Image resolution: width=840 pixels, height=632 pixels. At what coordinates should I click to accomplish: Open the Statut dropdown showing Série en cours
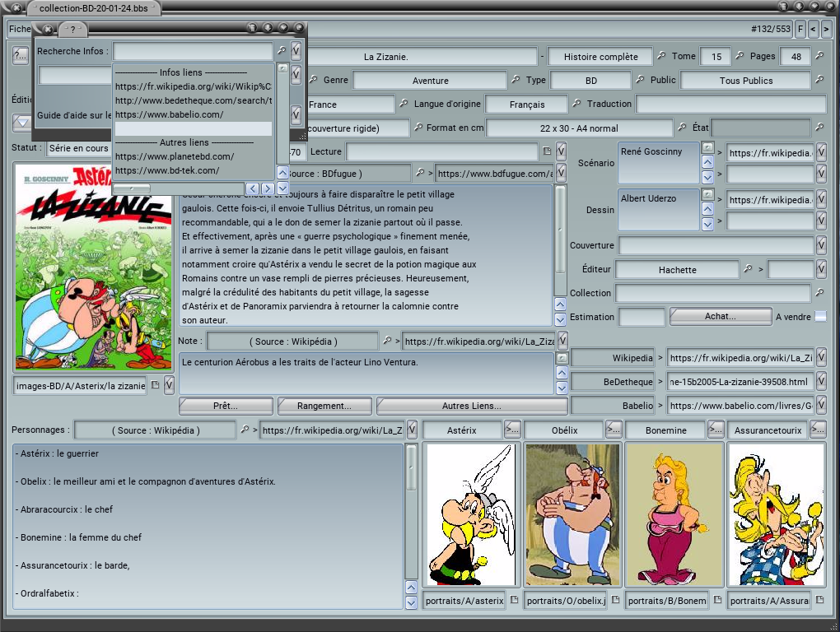(78, 148)
